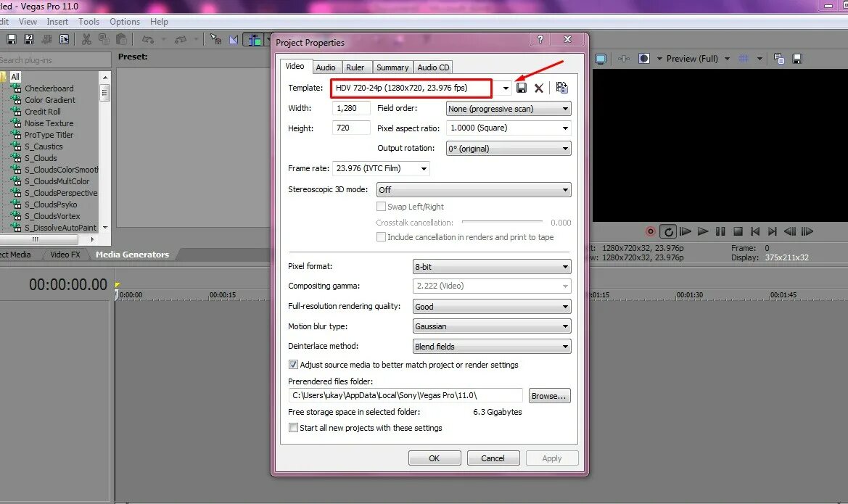Click the OK button in Project Properties
848x504 pixels.
[435, 458]
